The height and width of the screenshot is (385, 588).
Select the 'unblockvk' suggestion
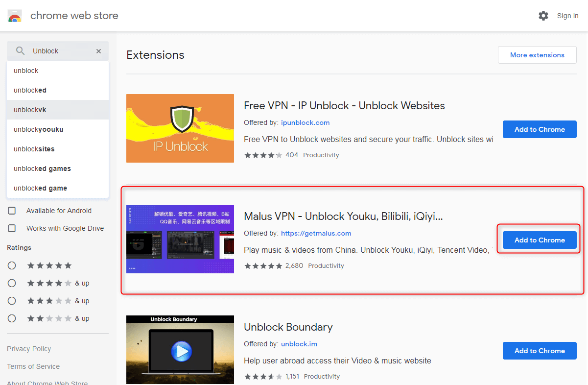click(58, 110)
